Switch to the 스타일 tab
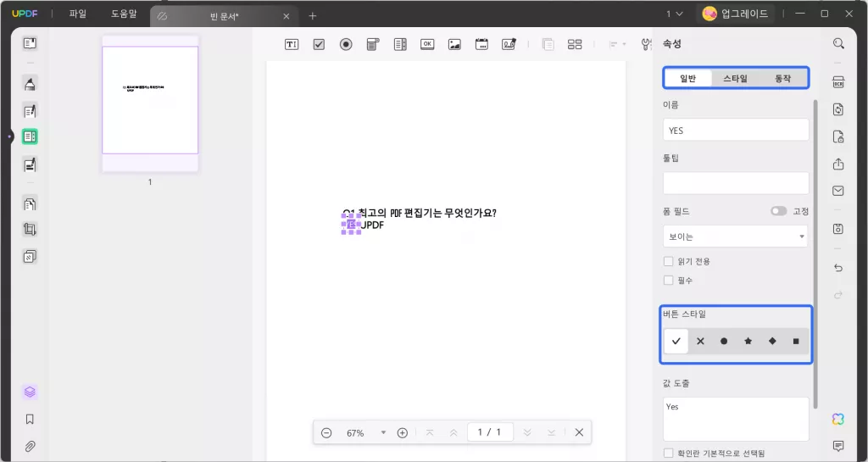 coord(735,79)
